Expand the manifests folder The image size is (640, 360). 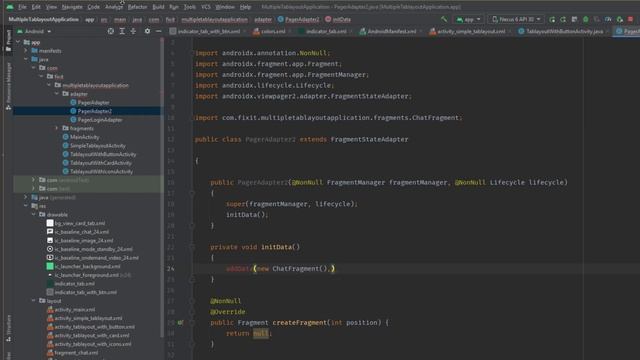26,51
